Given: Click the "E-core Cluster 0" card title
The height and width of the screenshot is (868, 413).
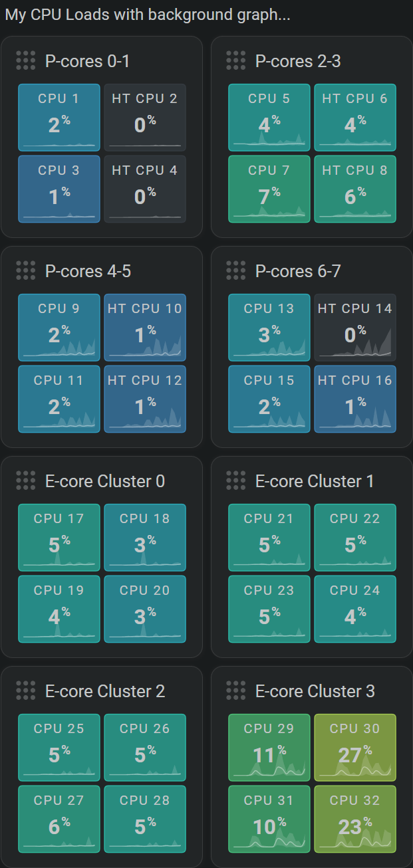Looking at the screenshot, I should (105, 481).
